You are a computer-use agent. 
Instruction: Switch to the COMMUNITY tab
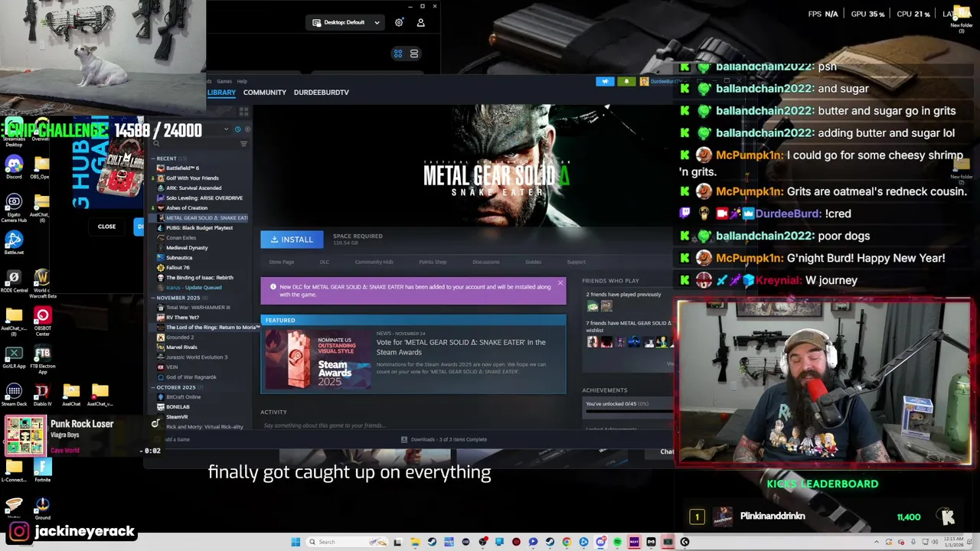click(264, 93)
